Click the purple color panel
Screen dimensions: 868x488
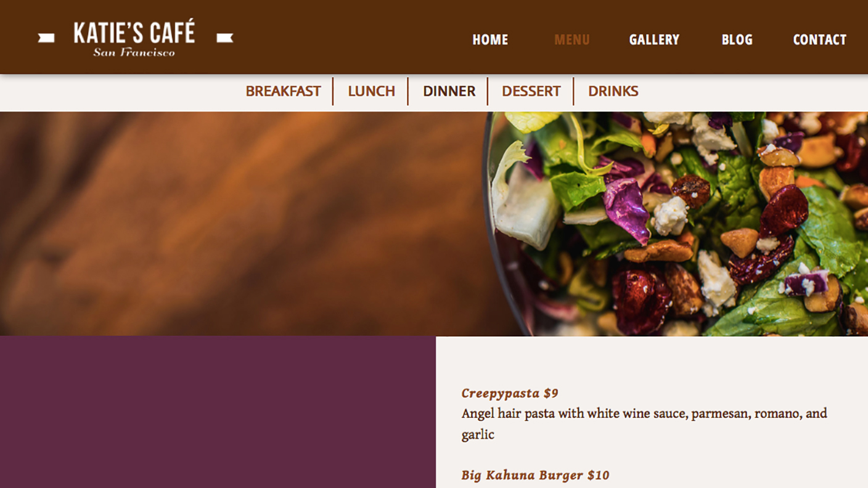tap(218, 412)
